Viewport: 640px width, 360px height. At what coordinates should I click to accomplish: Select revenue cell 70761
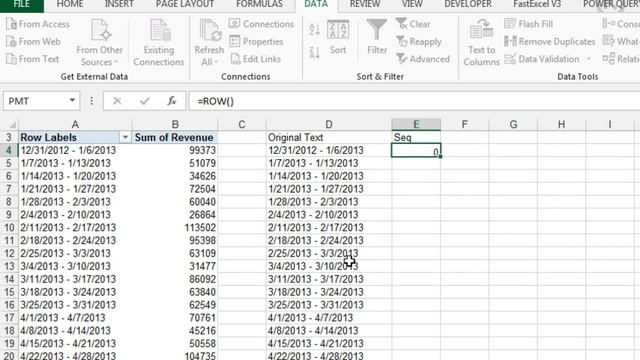(x=175, y=318)
